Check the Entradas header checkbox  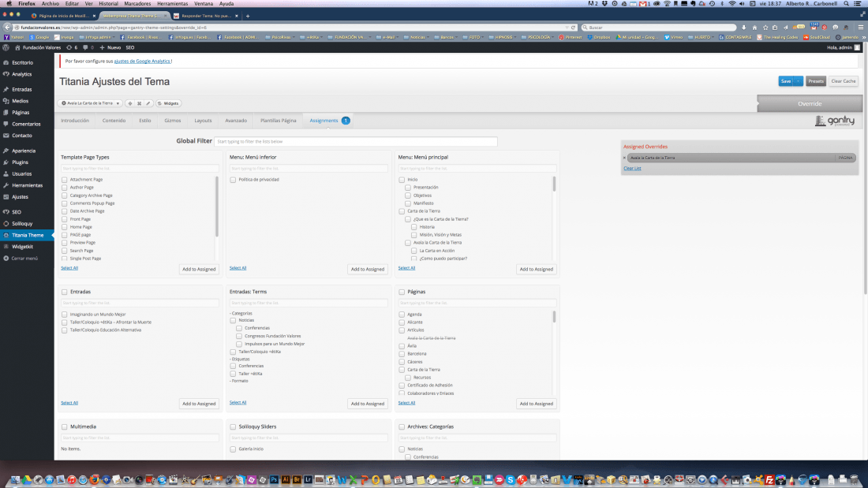point(64,292)
